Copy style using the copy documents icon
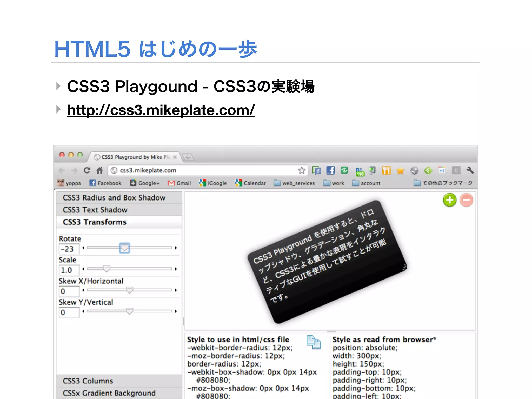Image resolution: width=532 pixels, height=399 pixels. 313,342
